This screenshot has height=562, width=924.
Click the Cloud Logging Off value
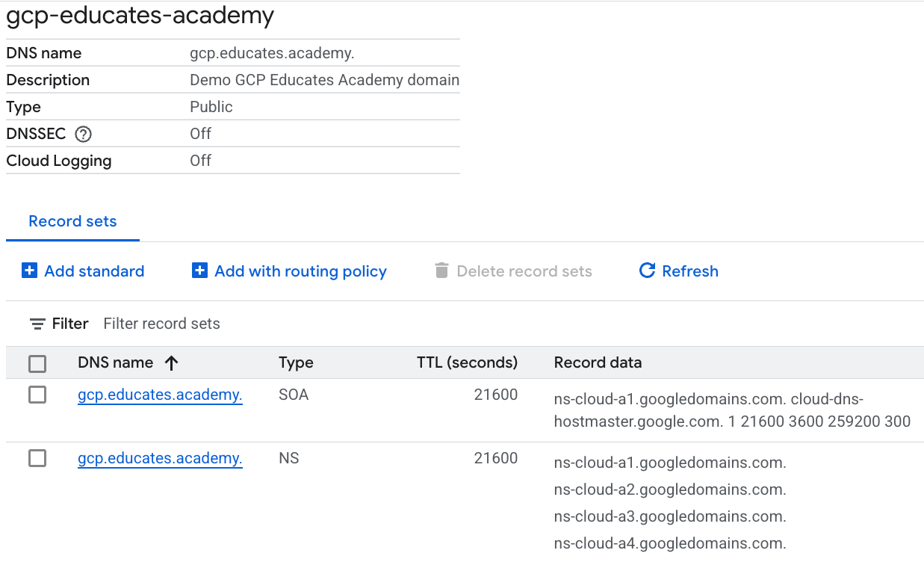click(200, 161)
